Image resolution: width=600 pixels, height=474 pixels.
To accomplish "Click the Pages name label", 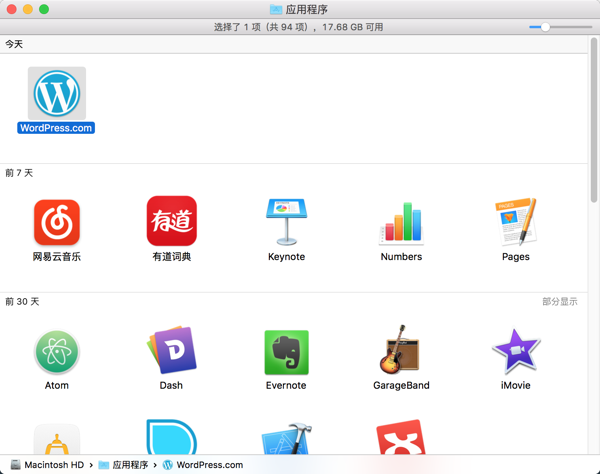I will pos(516,257).
